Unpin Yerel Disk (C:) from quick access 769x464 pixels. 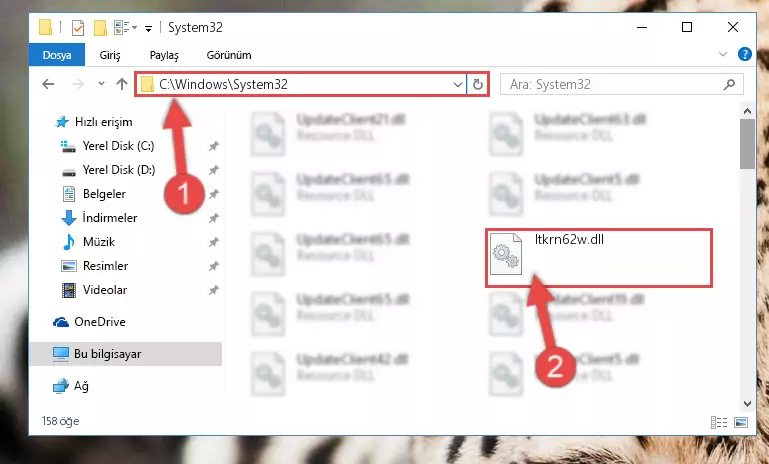(213, 146)
